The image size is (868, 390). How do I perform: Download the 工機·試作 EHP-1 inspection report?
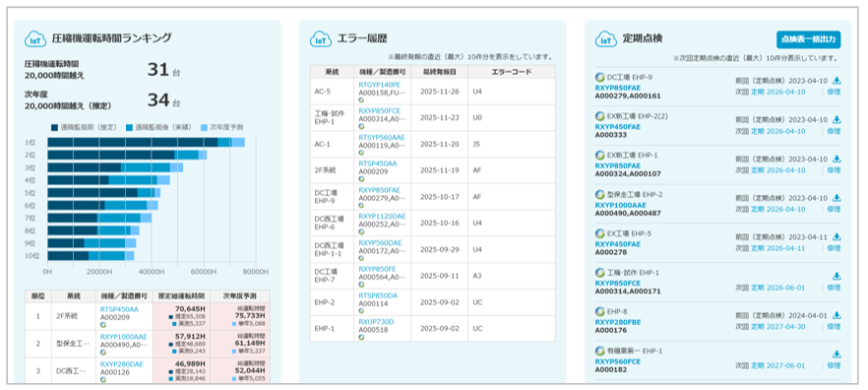[x=837, y=276]
